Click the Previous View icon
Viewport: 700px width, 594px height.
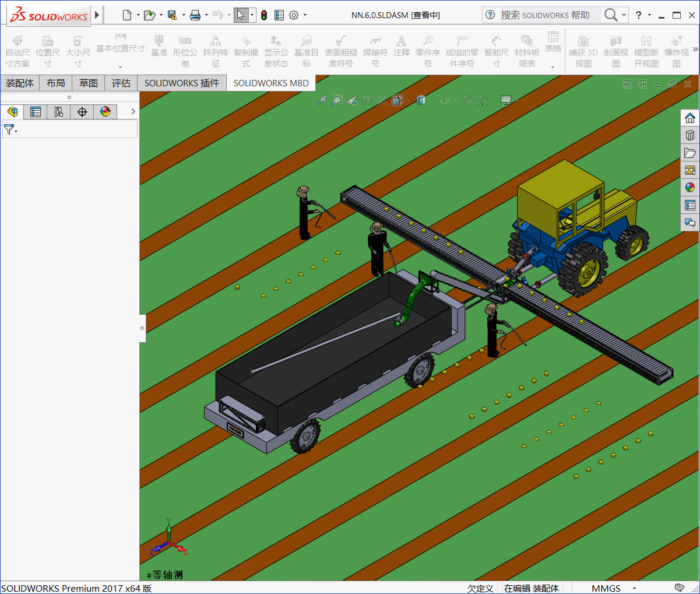(x=353, y=100)
